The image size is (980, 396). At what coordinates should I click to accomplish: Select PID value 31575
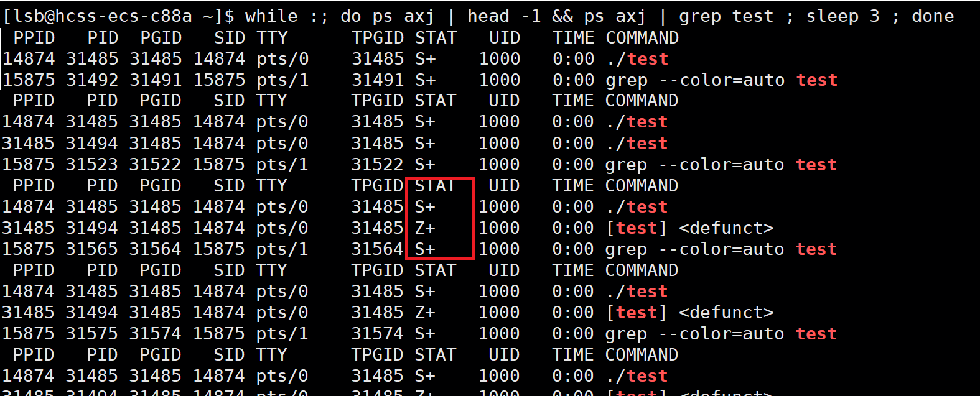(x=91, y=334)
